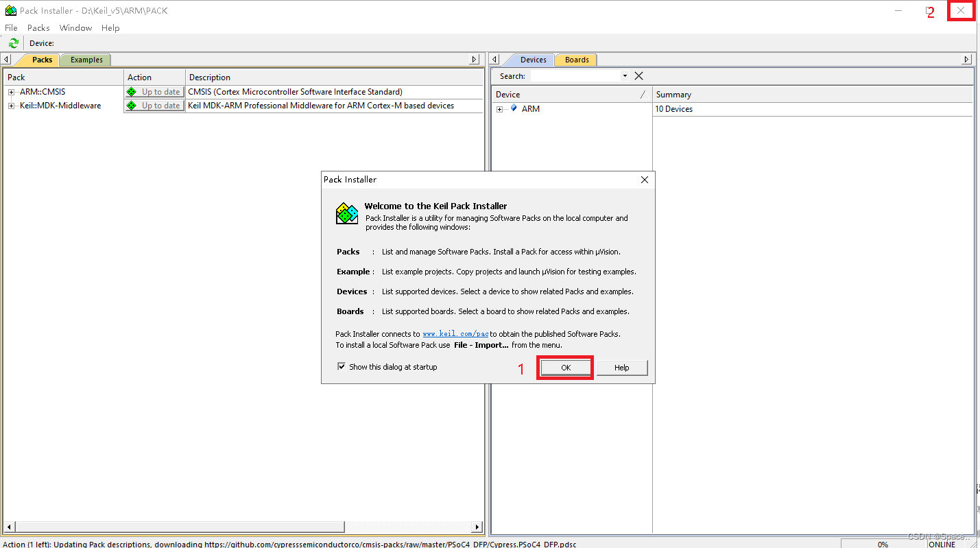Viewport: 980px width, 548px height.
Task: Click the CMSIS (Cortex Microcontroller Software Interface Standard) description
Action: click(x=295, y=92)
